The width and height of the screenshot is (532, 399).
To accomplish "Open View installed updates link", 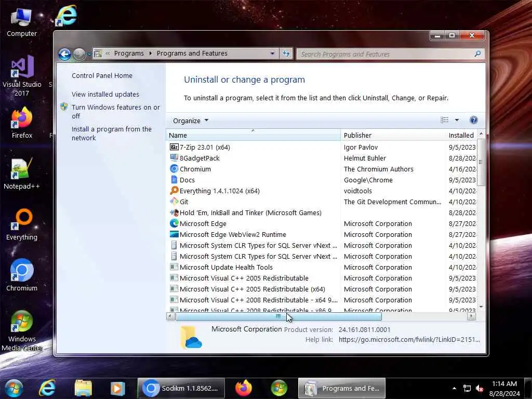I will 105,95.
